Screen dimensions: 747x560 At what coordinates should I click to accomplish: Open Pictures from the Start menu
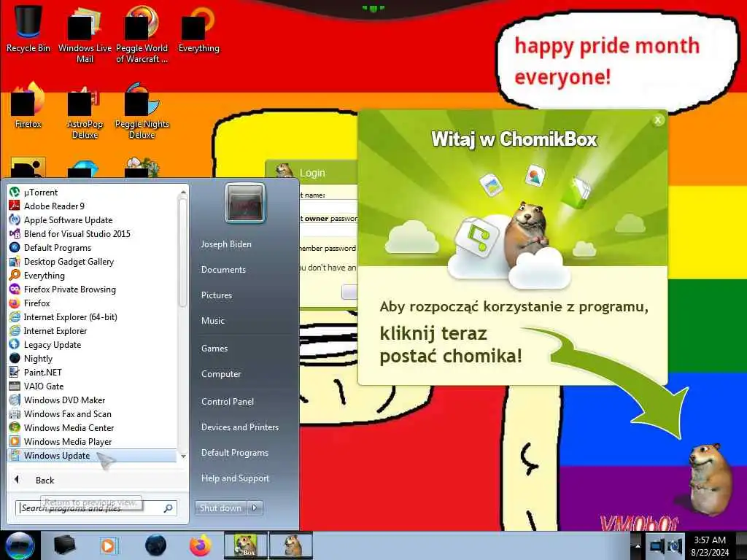[217, 295]
